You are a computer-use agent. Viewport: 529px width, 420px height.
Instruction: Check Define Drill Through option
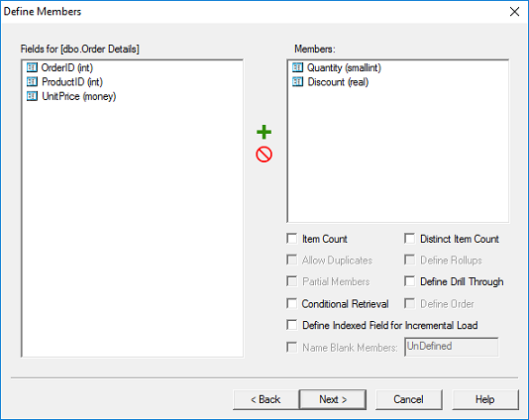[409, 281]
